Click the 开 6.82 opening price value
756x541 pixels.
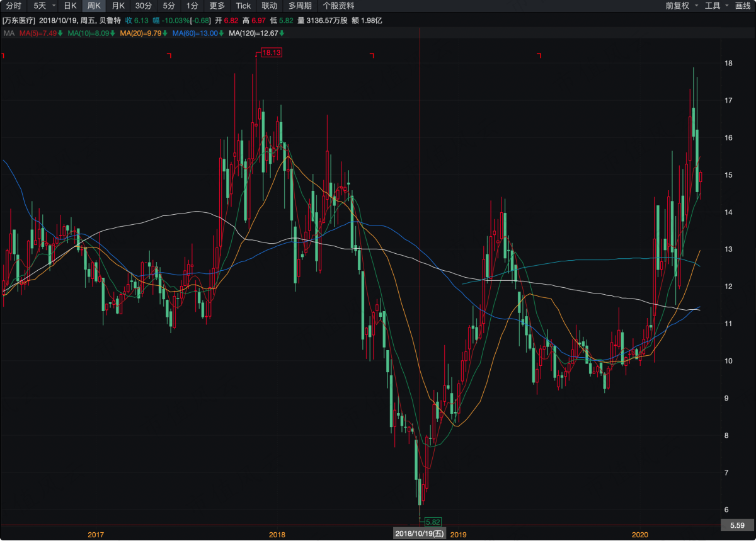(x=227, y=20)
